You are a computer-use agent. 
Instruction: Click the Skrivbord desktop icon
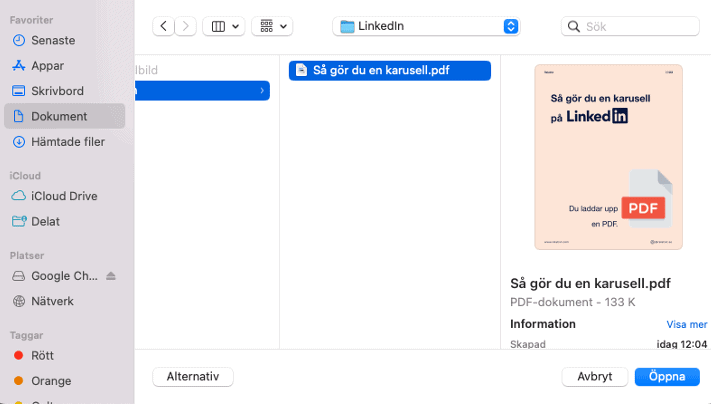tap(19, 91)
